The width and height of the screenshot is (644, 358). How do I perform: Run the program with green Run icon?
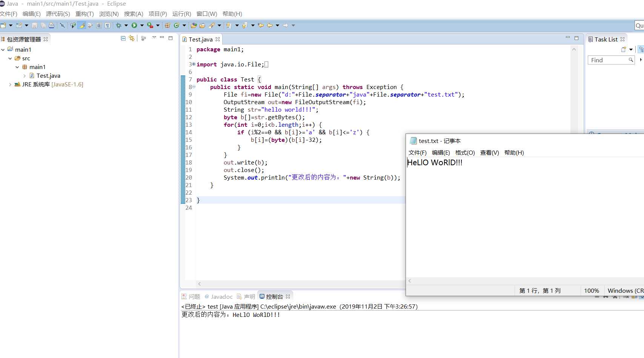(134, 25)
